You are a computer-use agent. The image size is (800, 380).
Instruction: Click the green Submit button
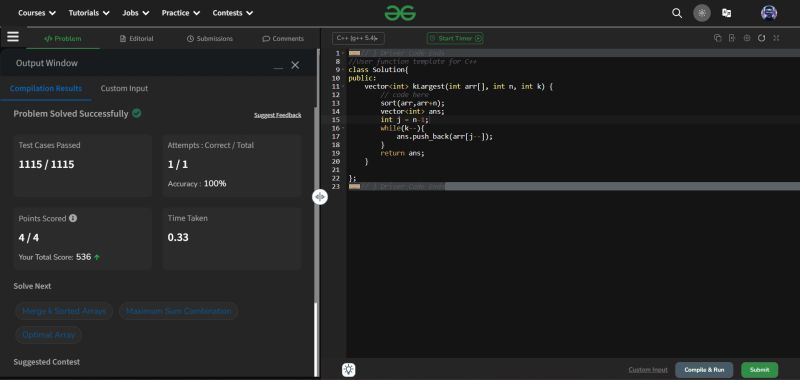click(759, 370)
